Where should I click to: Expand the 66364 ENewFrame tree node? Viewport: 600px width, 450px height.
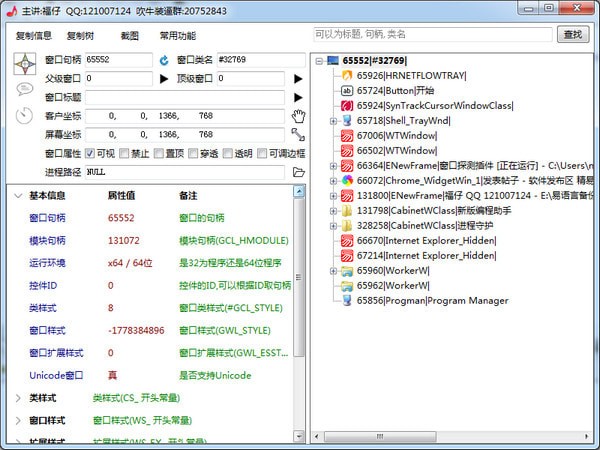coord(333,166)
